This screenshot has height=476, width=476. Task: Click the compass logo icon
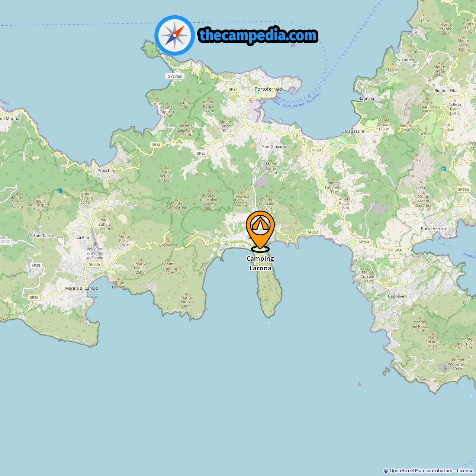(174, 35)
